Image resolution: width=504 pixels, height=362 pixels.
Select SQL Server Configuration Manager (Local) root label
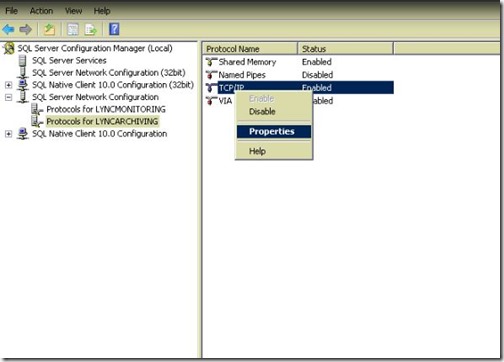click(95, 48)
